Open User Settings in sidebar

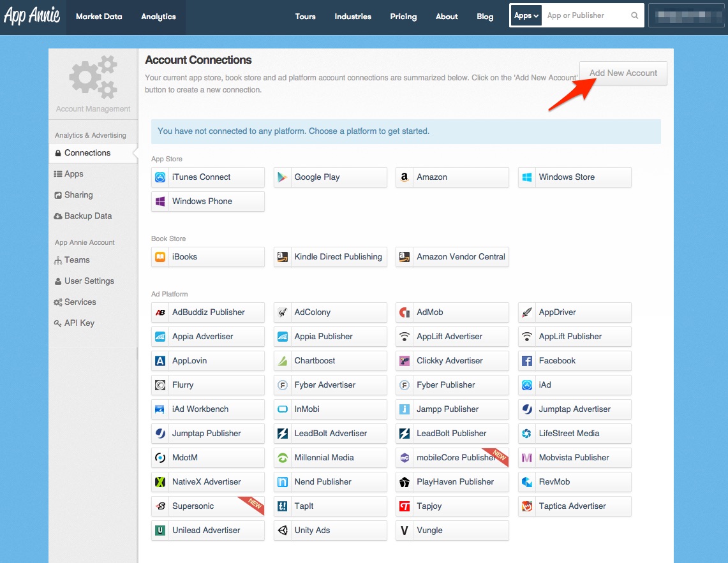[x=89, y=281]
